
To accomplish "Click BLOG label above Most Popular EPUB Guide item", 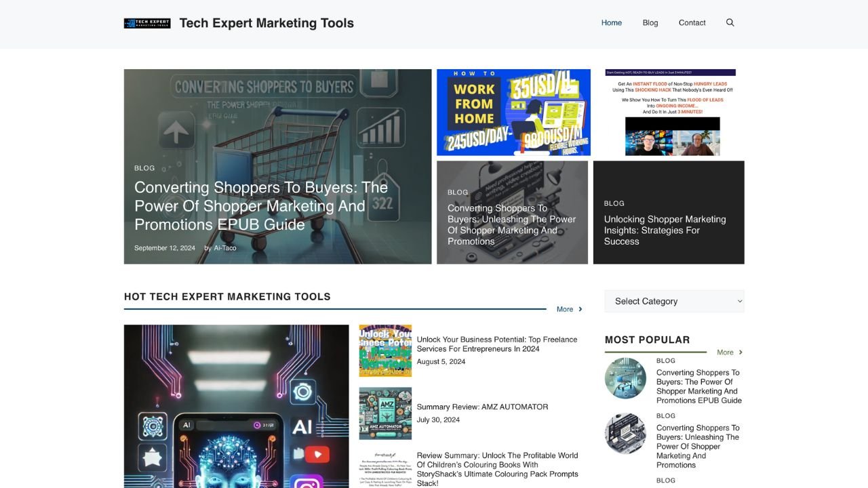I will pyautogui.click(x=666, y=361).
